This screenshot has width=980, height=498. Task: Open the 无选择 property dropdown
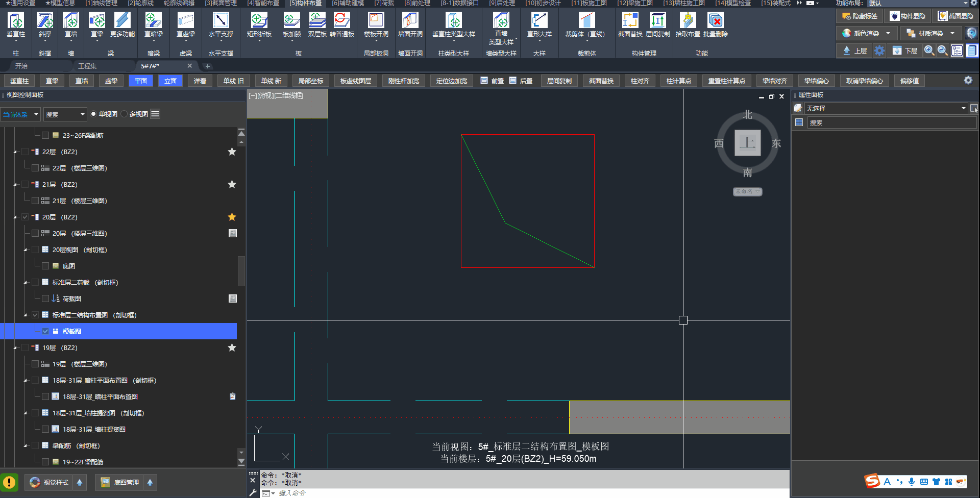(x=886, y=108)
